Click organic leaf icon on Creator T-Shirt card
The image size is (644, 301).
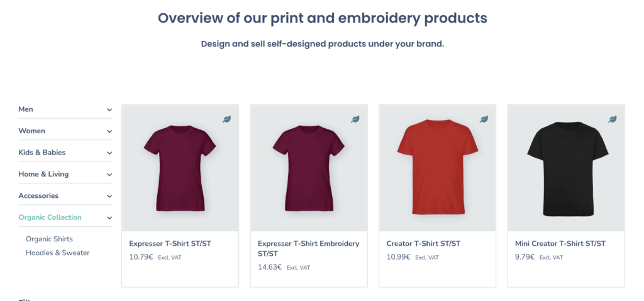click(x=484, y=119)
